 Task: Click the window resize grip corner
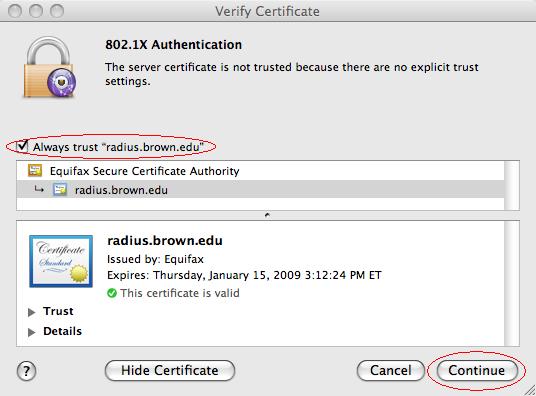(529, 390)
